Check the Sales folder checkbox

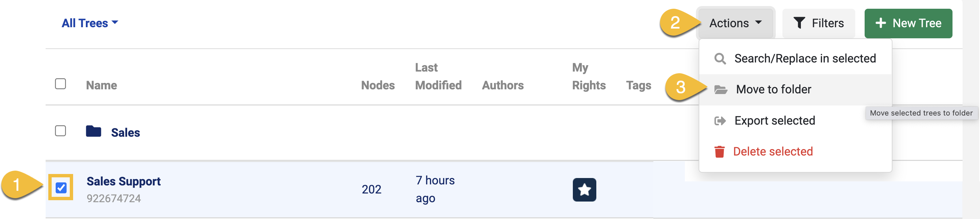[x=60, y=131]
